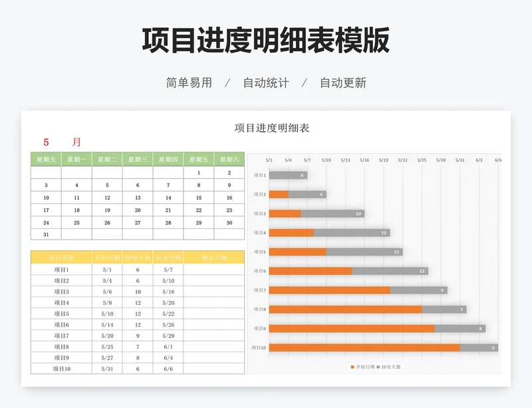The image size is (532, 408).
Task: Click the 项目进度明细表 sheet title
Action: [272, 128]
